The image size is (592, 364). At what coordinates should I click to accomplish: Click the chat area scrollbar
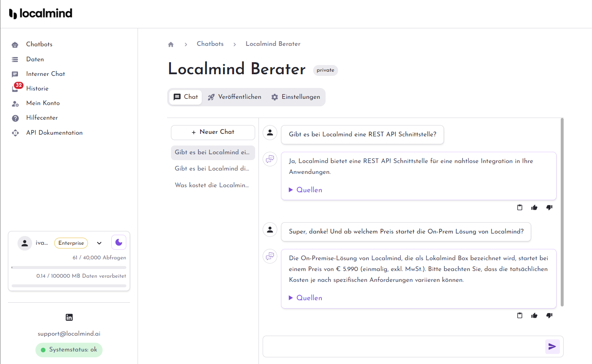click(562, 213)
